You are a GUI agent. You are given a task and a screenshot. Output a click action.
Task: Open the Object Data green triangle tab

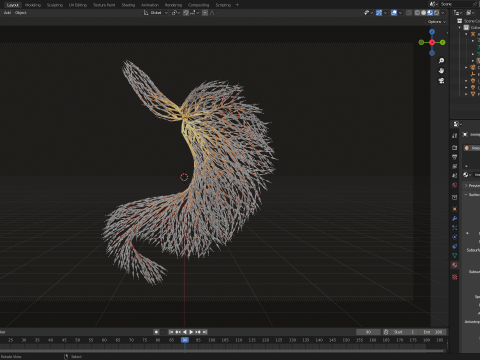click(455, 256)
